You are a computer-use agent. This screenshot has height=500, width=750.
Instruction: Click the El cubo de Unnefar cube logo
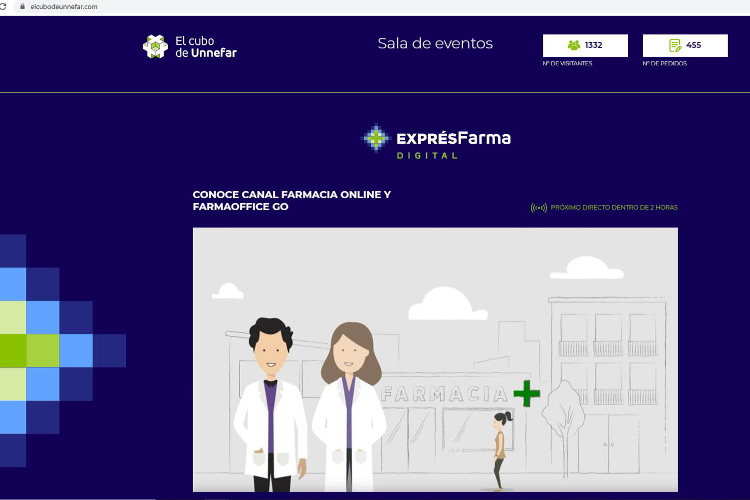pos(155,46)
